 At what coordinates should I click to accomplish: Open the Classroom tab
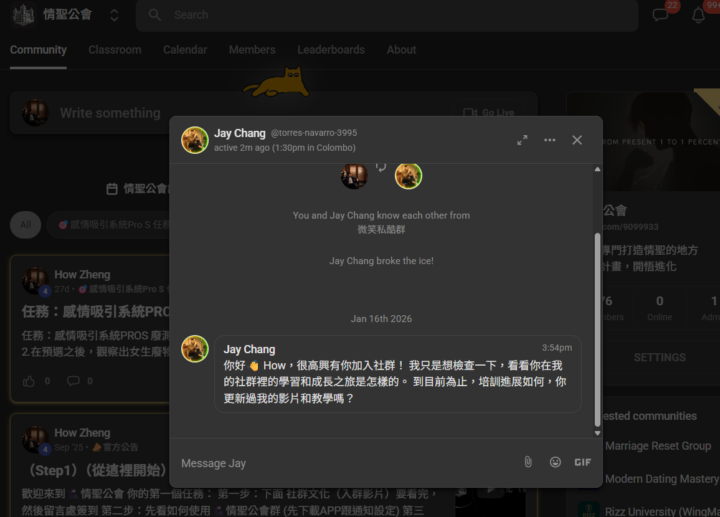click(x=115, y=50)
